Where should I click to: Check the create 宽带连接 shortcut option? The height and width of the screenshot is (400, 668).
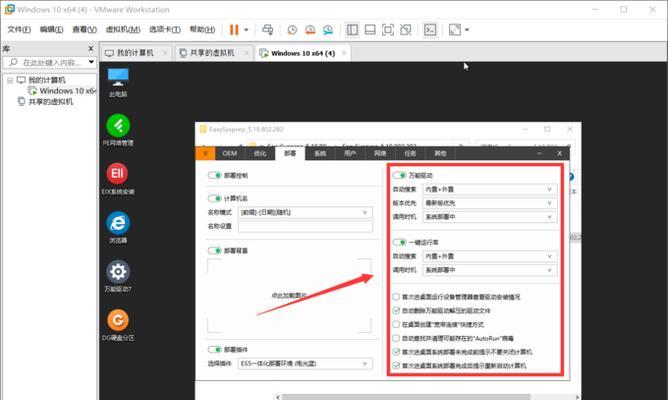point(396,324)
